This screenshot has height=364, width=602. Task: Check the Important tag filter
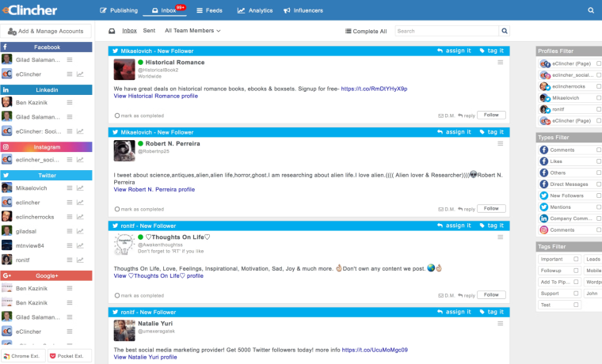point(576,259)
